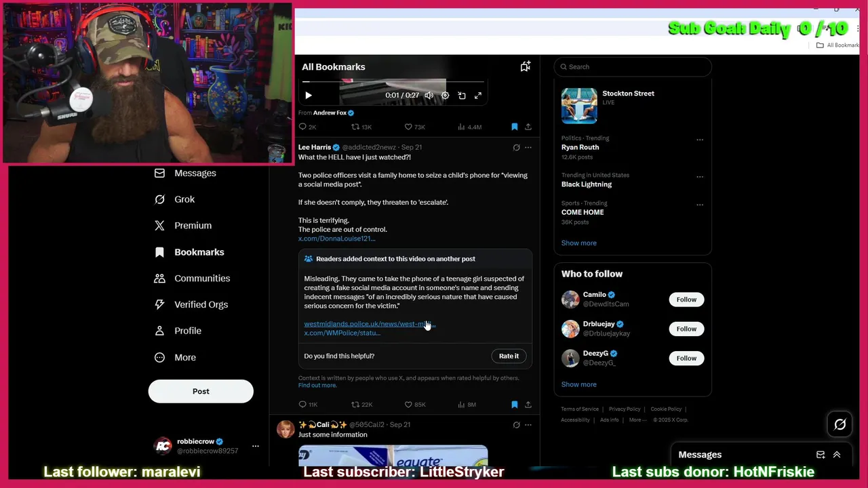
Task: Open Cali's profile avatar
Action: point(285,429)
